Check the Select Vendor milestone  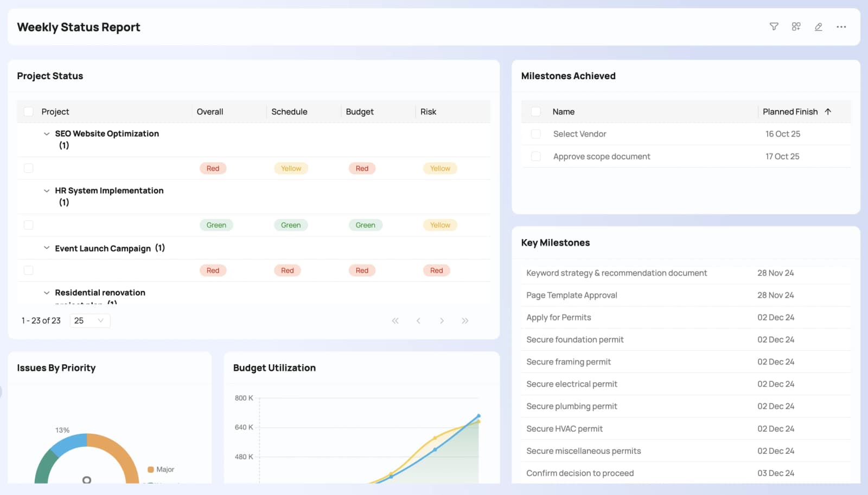(536, 134)
